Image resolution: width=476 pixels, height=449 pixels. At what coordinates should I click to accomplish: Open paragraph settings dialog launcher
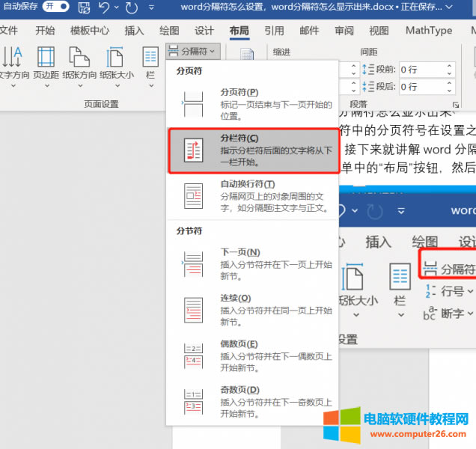[x=455, y=105]
